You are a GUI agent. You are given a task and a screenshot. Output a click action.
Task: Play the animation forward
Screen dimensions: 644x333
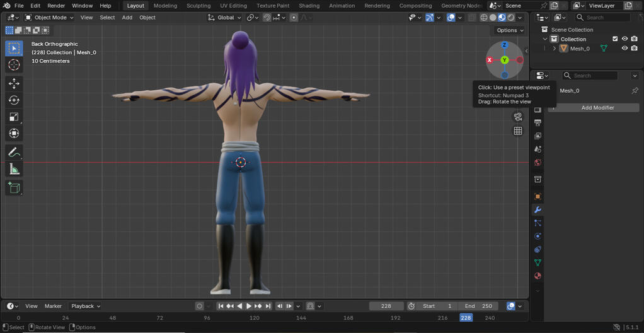click(x=249, y=306)
